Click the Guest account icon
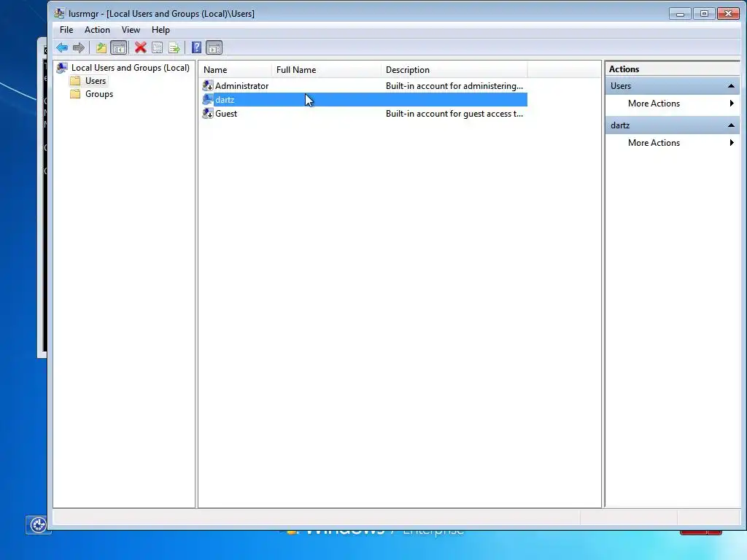Viewport: 747px width, 560px height. coord(208,113)
